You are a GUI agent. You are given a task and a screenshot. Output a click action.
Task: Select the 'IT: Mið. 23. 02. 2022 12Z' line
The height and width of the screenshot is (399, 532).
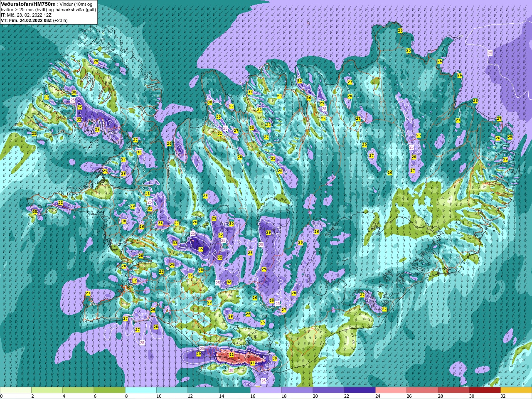26,15
